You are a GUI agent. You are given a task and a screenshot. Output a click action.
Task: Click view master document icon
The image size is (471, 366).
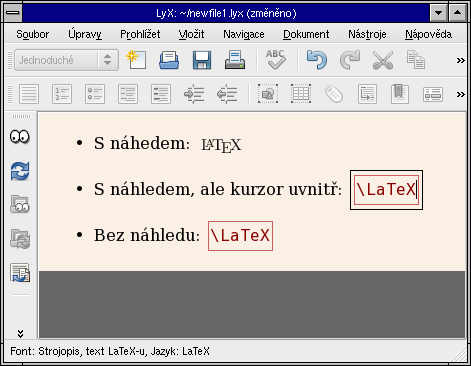coord(20,204)
